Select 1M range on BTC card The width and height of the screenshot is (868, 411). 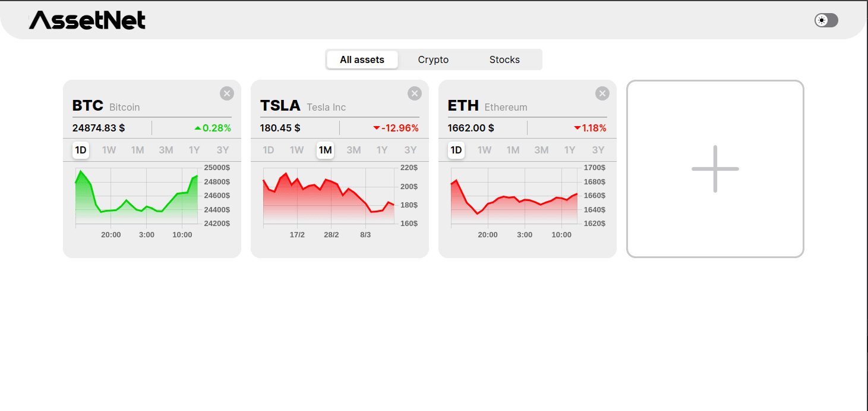click(x=138, y=150)
